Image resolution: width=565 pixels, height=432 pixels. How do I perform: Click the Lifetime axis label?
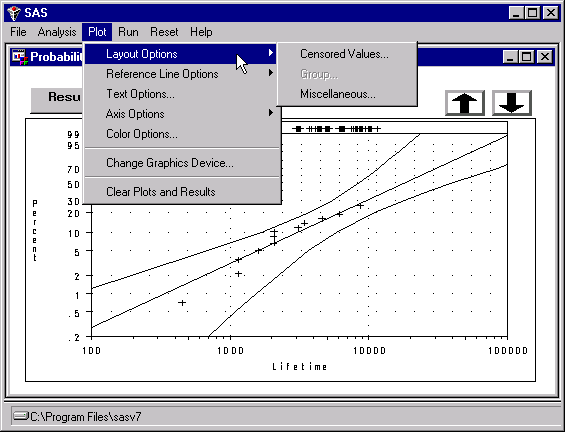pos(300,367)
